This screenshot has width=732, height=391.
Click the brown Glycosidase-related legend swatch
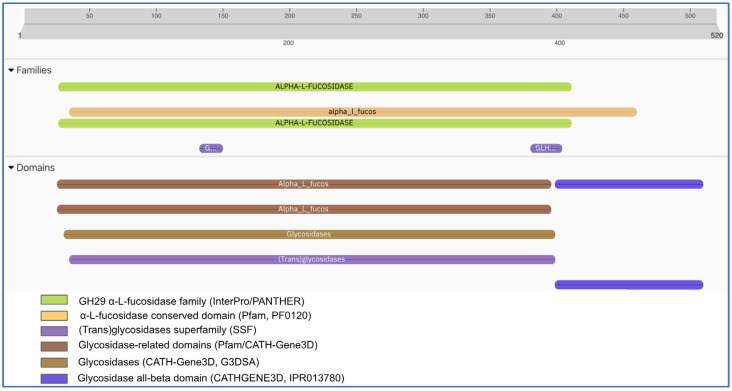point(54,346)
